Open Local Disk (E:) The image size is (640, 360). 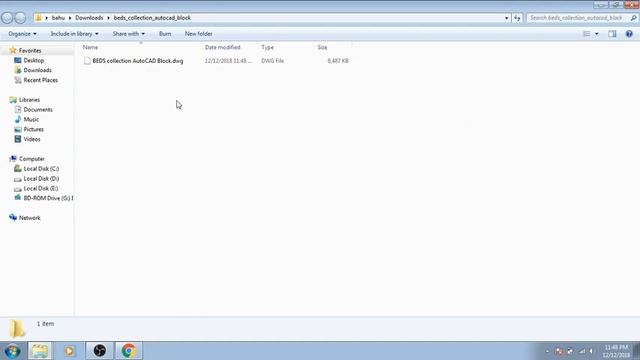click(41, 188)
